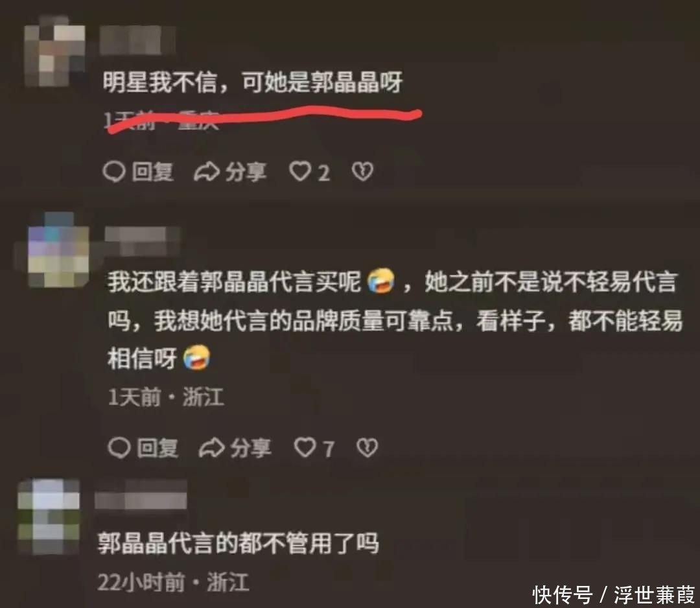
Task: Click the comment text 明星我不信，可她是郭晶晶呀
Action: pos(253,82)
